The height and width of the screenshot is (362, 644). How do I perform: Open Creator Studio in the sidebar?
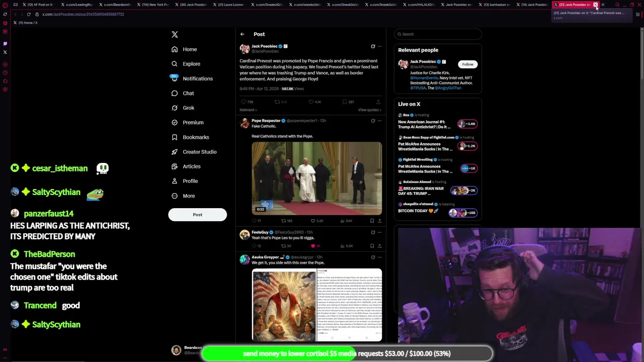tap(194, 151)
